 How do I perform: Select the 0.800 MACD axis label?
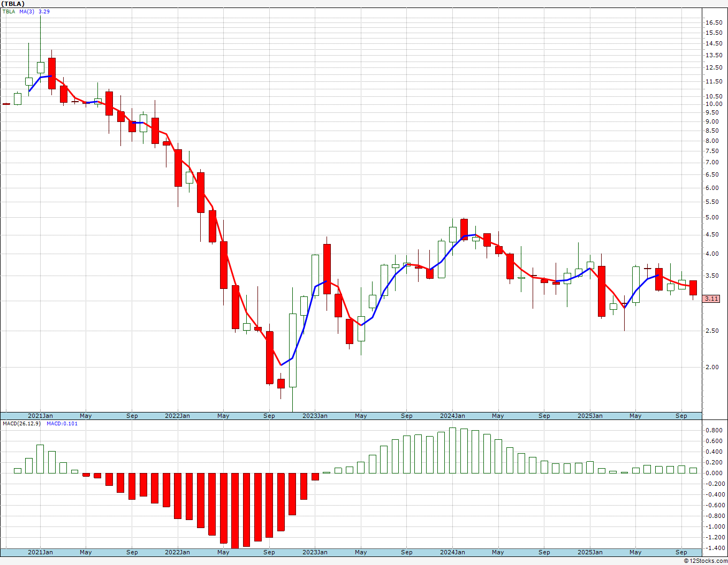(713, 430)
